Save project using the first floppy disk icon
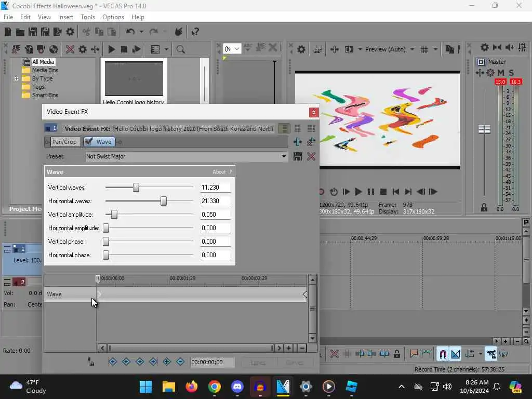This screenshot has width=532, height=399. [33, 32]
